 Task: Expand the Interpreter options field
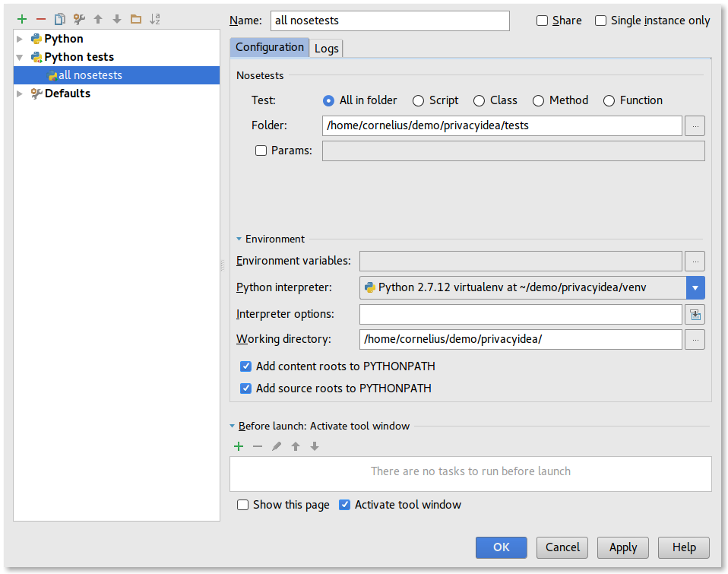coord(695,315)
